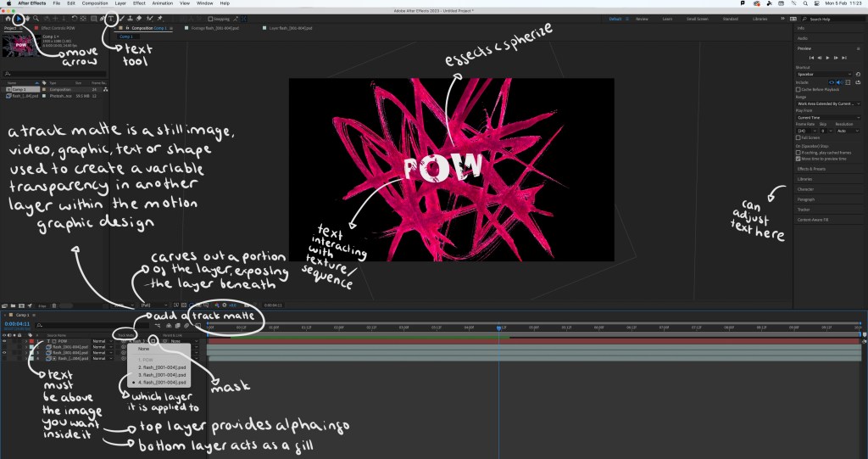The image size is (868, 459).
Task: Switch to the Small Screen workspace
Action: pyautogui.click(x=698, y=18)
